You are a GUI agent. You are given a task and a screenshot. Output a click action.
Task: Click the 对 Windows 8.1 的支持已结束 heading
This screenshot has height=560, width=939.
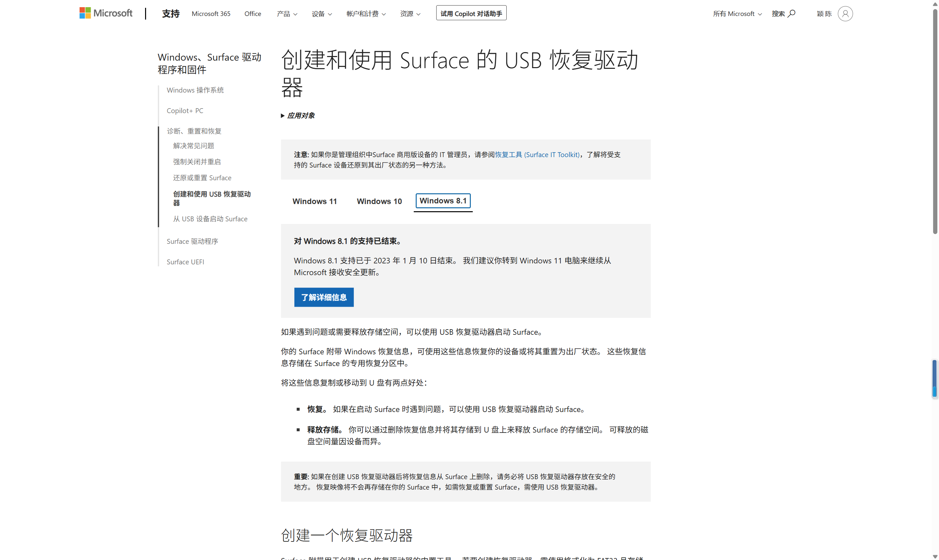click(347, 241)
